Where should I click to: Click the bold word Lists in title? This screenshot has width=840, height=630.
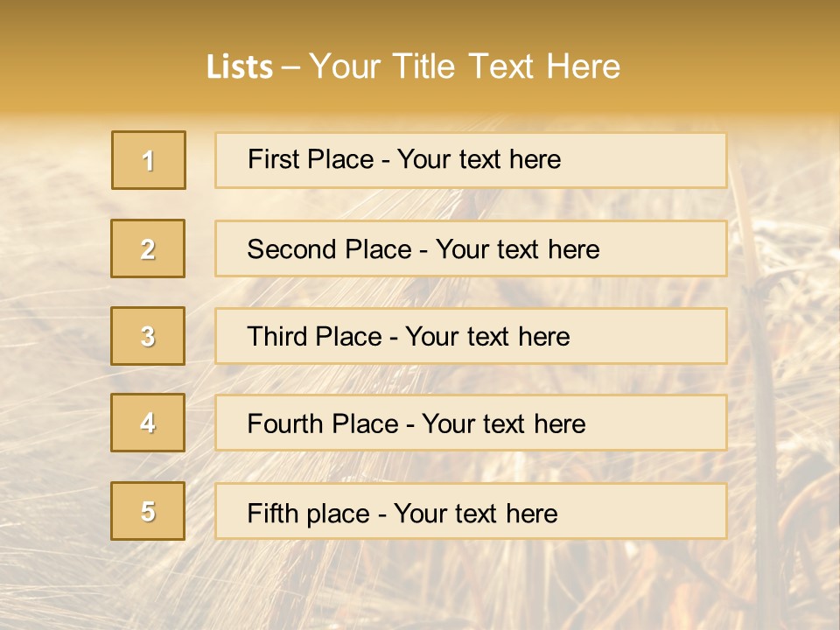pyautogui.click(x=240, y=67)
